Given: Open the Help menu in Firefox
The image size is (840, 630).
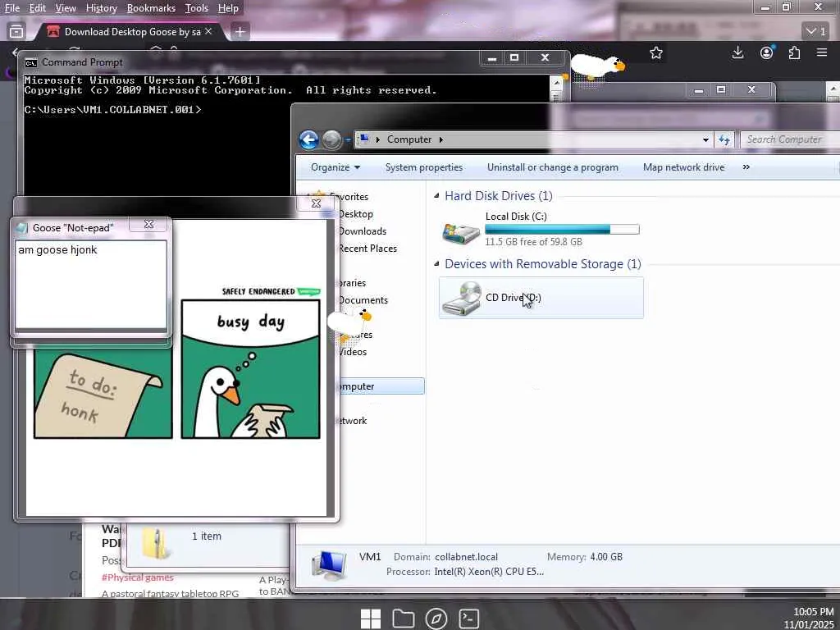Looking at the screenshot, I should (x=228, y=8).
